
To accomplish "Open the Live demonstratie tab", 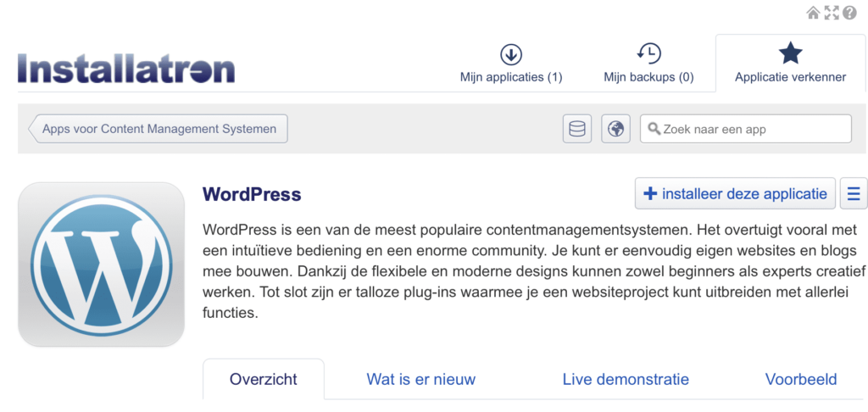I will pyautogui.click(x=626, y=379).
